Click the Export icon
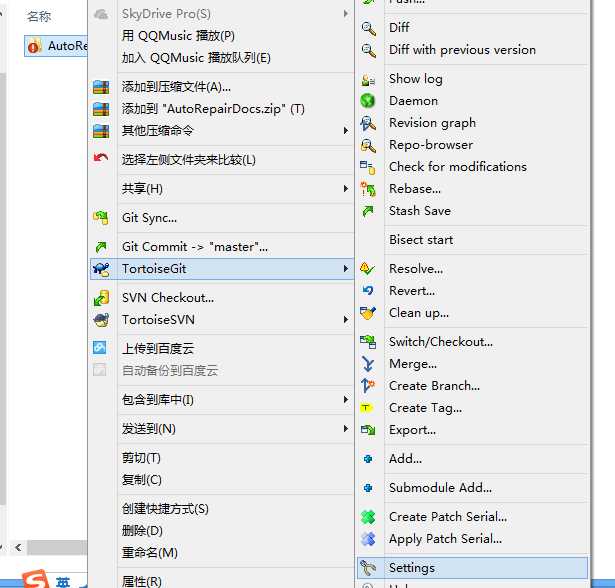615x588 pixels. pos(368,430)
